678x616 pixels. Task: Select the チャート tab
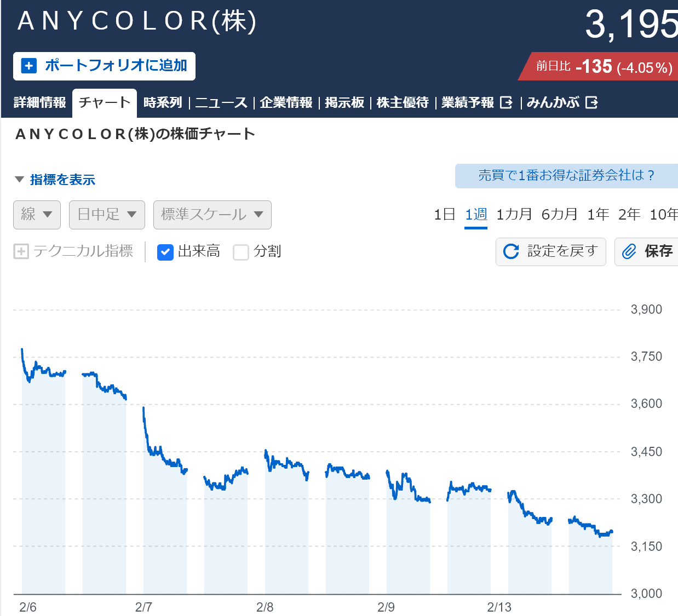point(105,103)
